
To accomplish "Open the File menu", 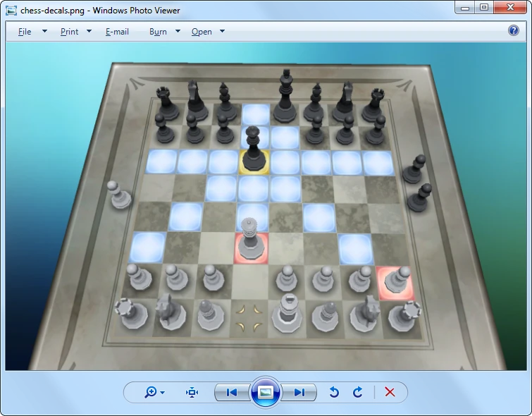I will click(x=25, y=32).
